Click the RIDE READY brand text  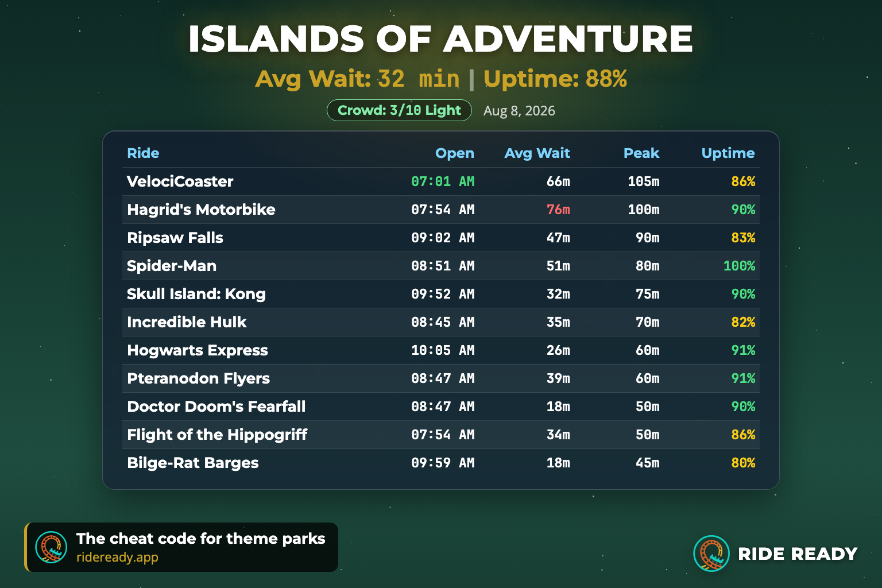pyautogui.click(x=798, y=554)
